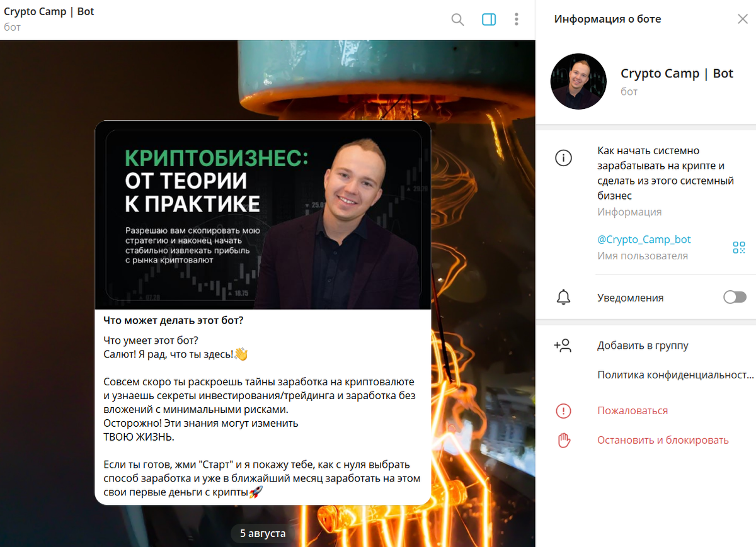Click the red hand block icon
756x547 pixels.
click(563, 441)
